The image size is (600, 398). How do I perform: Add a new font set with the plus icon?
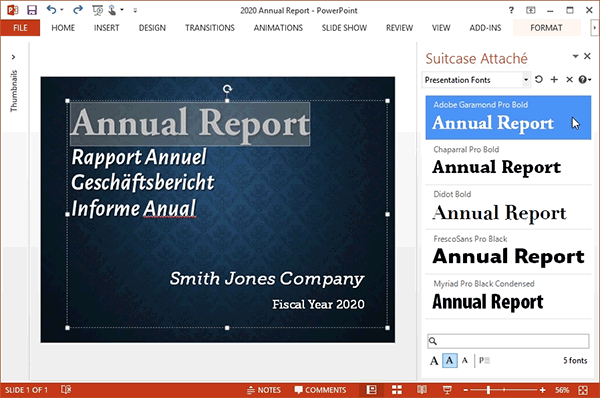coord(554,79)
